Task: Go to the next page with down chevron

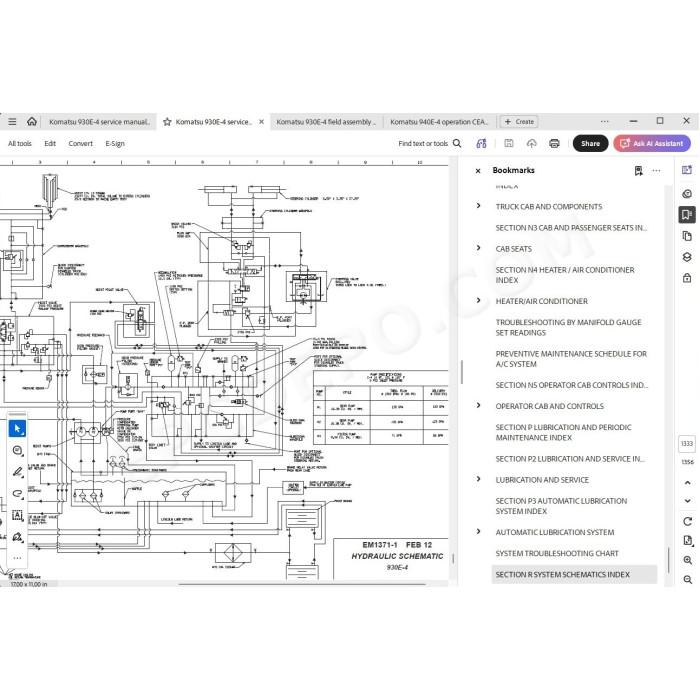Action: [688, 501]
